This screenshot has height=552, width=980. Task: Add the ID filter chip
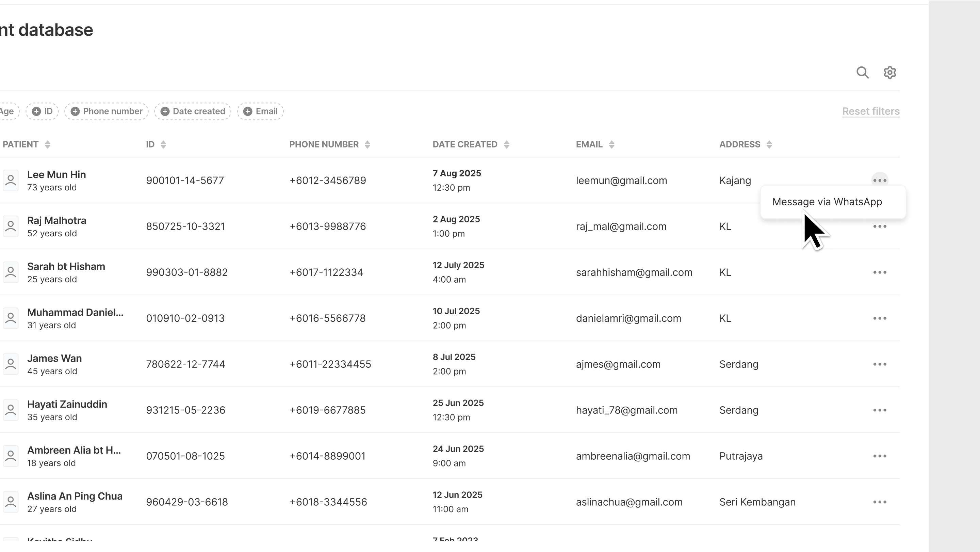coord(42,111)
